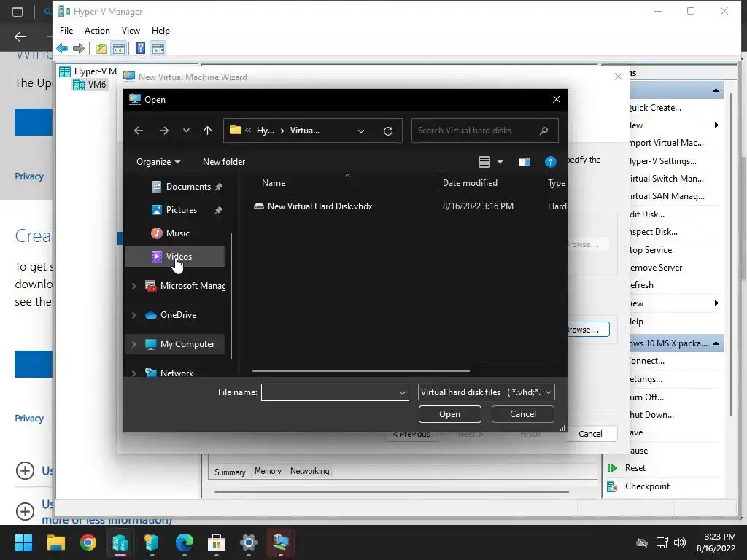
Task: Click the view layout icon
Action: 484,162
